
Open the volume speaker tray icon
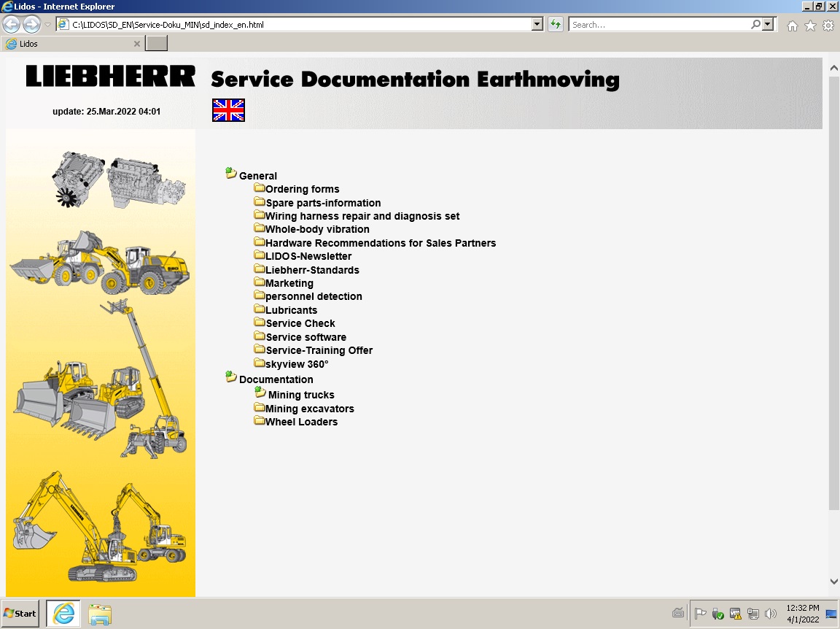(771, 614)
